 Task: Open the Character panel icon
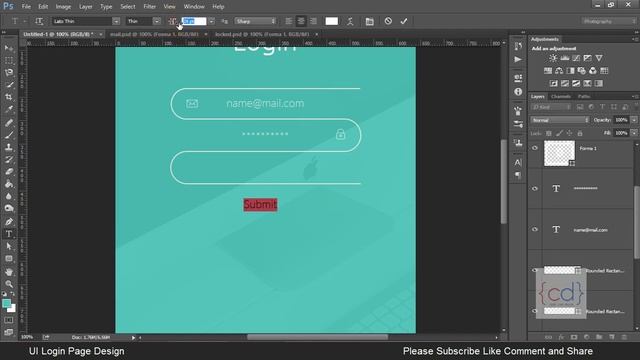518,162
